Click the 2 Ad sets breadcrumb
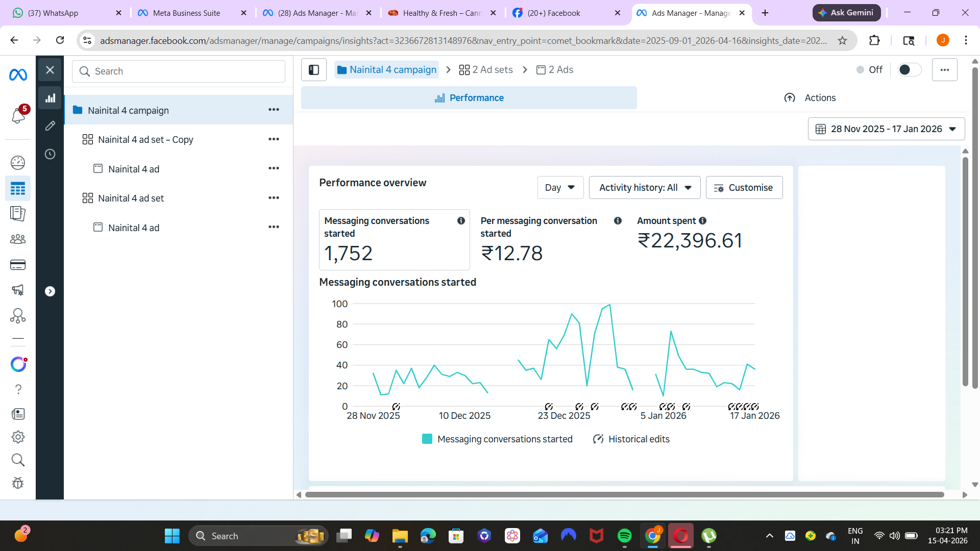 (x=486, y=69)
